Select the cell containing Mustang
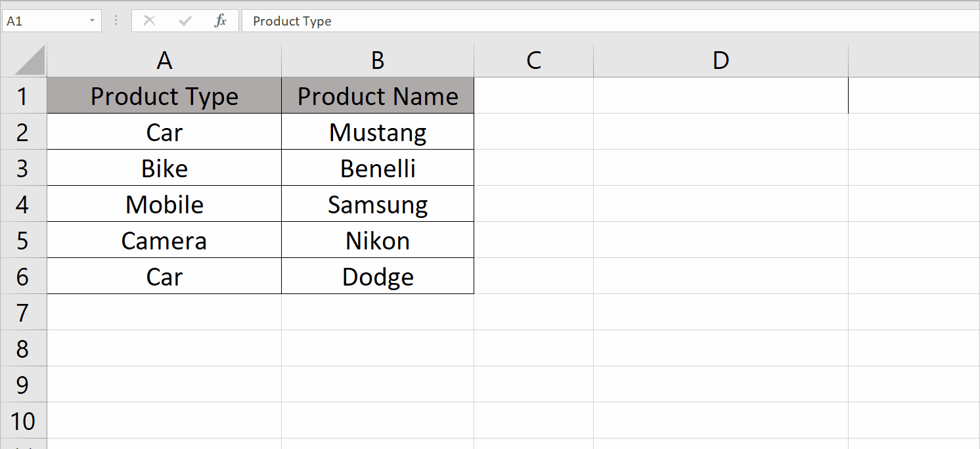 tap(377, 132)
